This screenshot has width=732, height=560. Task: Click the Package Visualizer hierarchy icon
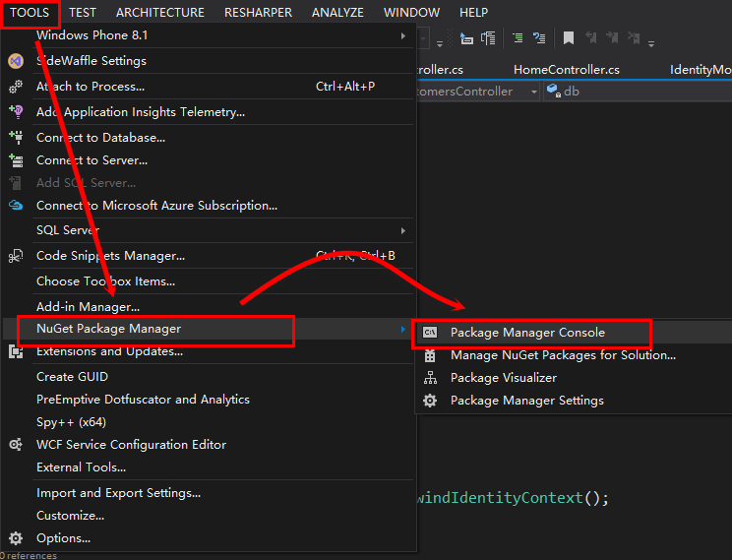[430, 378]
